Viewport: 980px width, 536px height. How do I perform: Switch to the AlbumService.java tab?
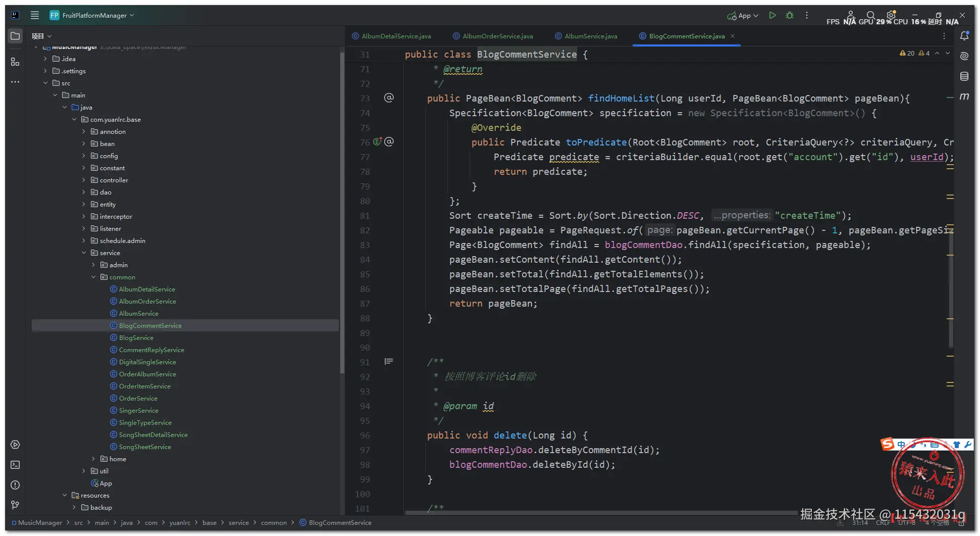coord(586,36)
